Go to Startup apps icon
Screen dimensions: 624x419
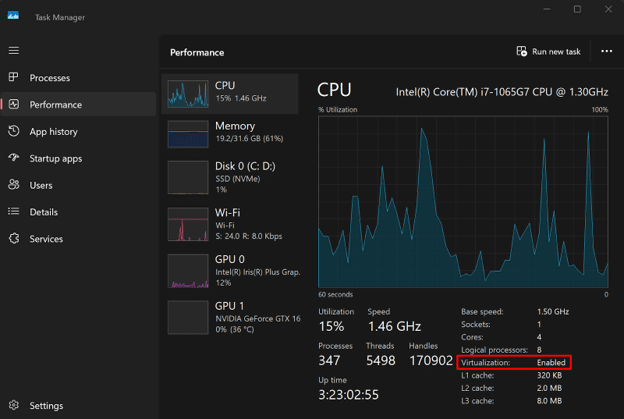coord(14,158)
